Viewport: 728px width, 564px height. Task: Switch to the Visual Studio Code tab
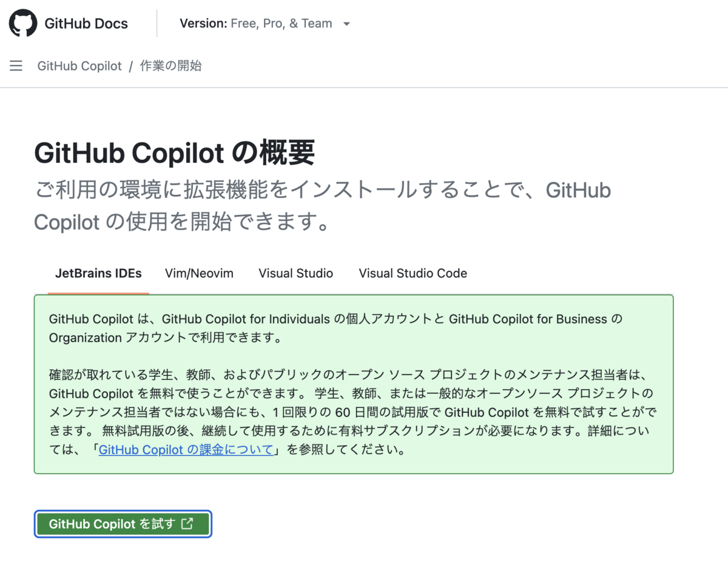click(x=413, y=273)
